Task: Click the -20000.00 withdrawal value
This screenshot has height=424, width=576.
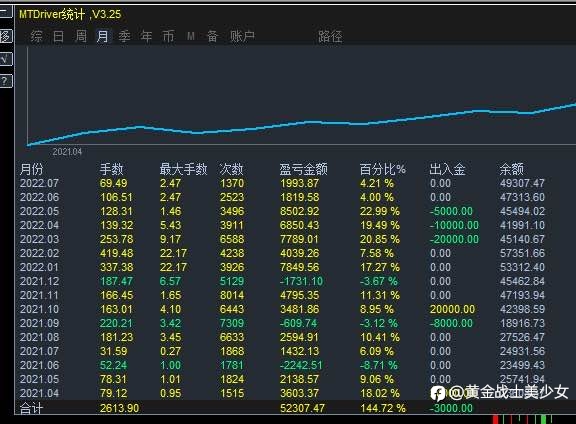Action: coord(454,239)
